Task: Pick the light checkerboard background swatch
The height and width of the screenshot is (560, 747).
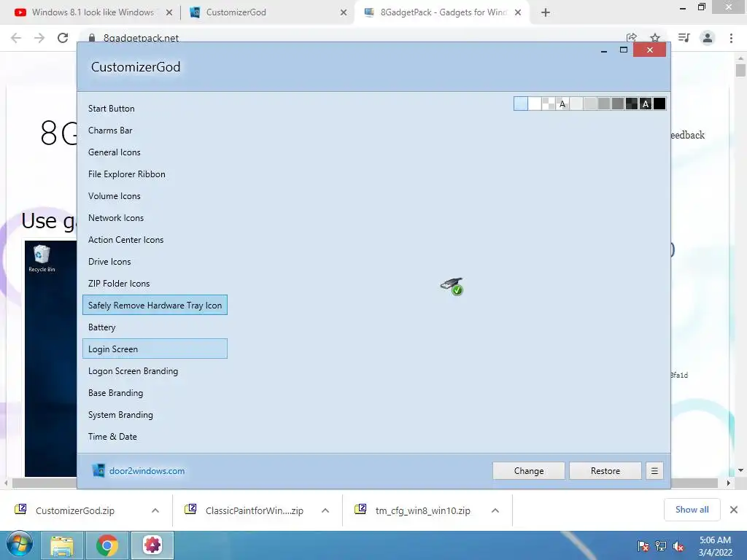Action: [x=549, y=104]
